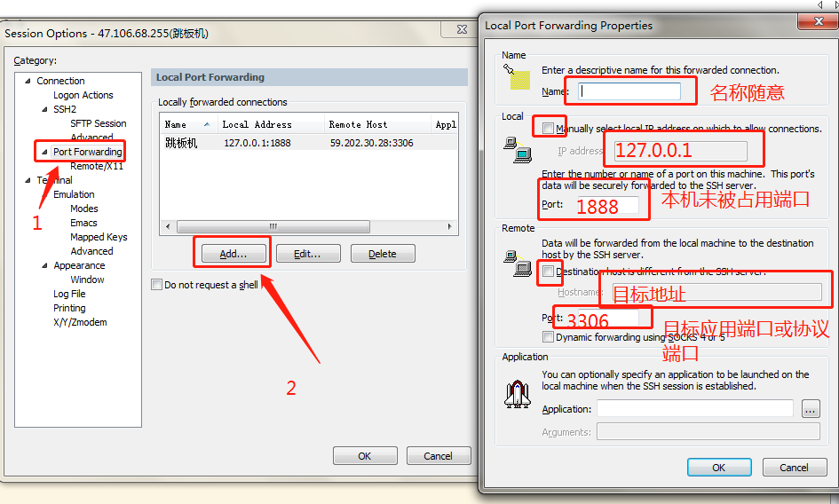Click the horizontal scrollbar right arrow
The width and height of the screenshot is (839, 504).
(449, 226)
